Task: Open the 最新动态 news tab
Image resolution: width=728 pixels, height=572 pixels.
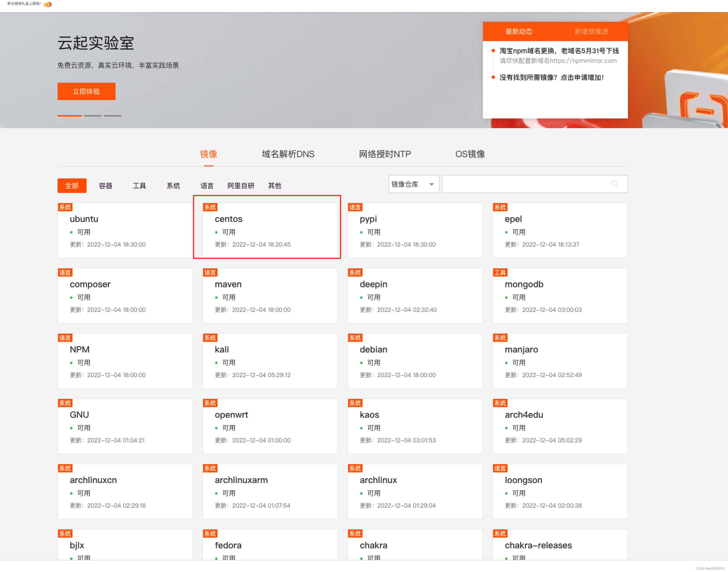Action: (519, 31)
